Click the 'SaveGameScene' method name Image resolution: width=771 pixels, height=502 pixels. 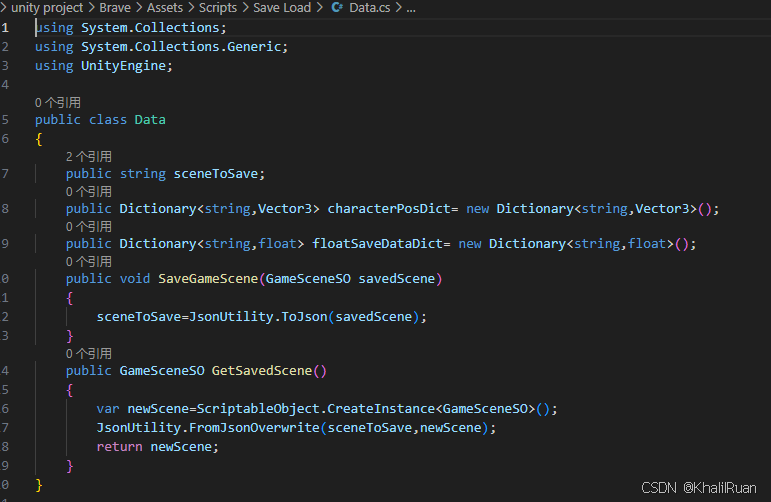[x=208, y=278]
